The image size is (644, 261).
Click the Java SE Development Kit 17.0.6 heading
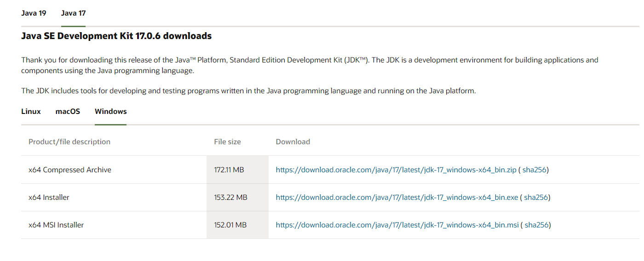pyautogui.click(x=116, y=36)
